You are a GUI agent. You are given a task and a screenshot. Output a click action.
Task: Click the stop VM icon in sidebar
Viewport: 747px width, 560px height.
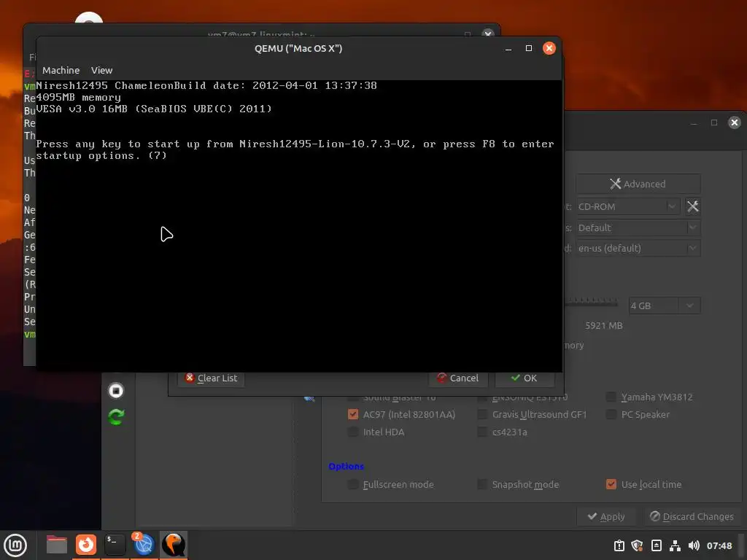pyautogui.click(x=116, y=391)
